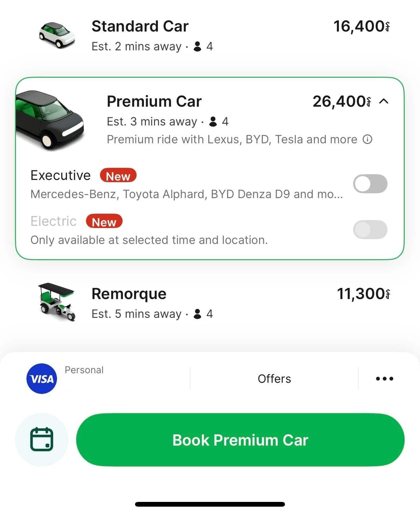
Task: Open the Offers section
Action: (x=274, y=379)
